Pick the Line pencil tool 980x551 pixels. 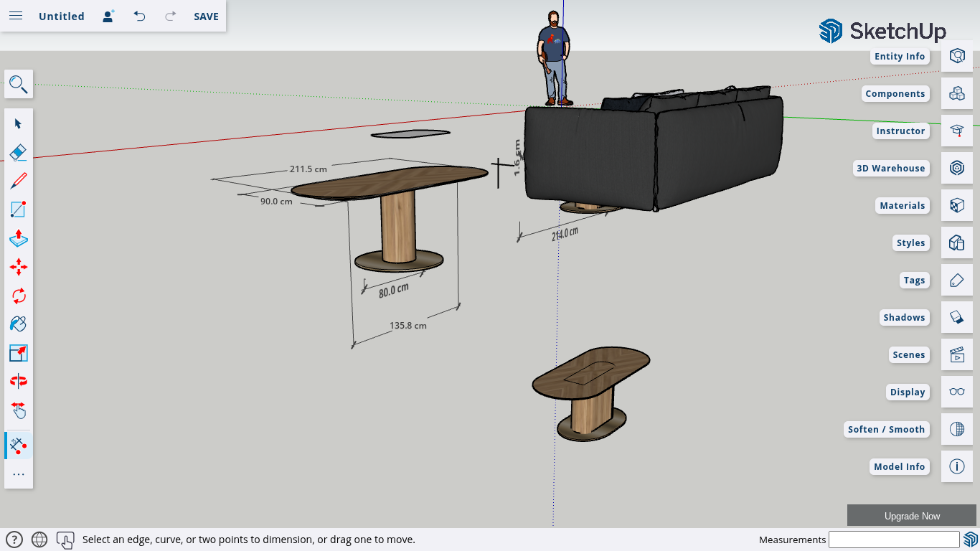click(19, 181)
